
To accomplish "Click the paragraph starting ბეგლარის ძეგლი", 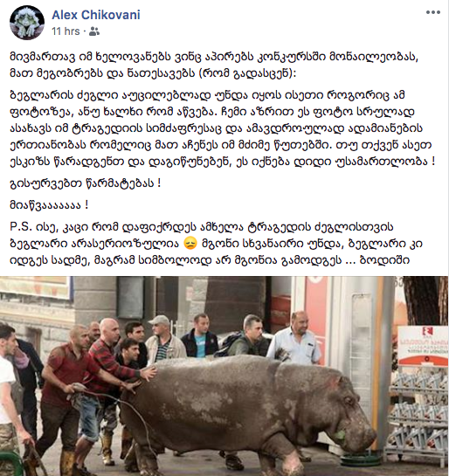I will tap(222, 128).
